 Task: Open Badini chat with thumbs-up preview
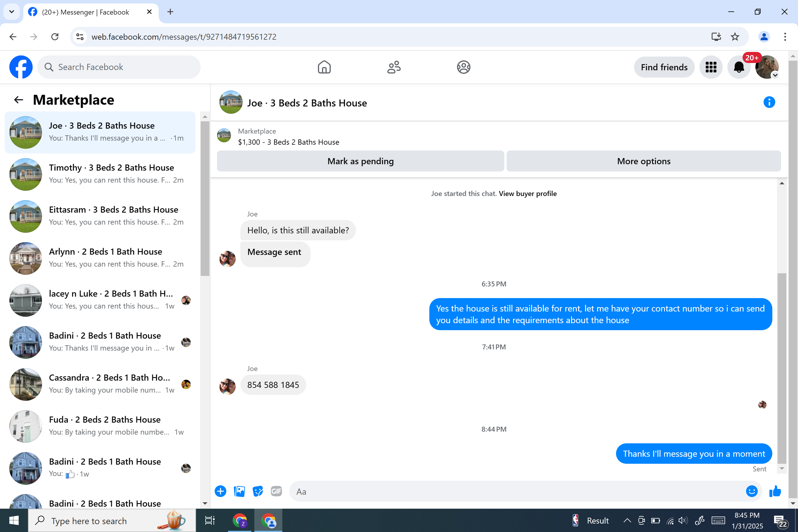100,468
